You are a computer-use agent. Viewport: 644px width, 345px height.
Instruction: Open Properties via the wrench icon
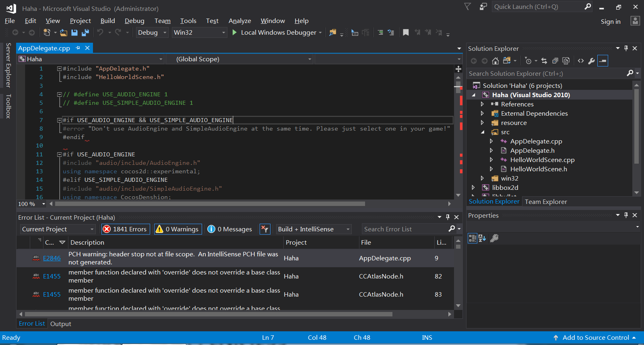click(591, 61)
